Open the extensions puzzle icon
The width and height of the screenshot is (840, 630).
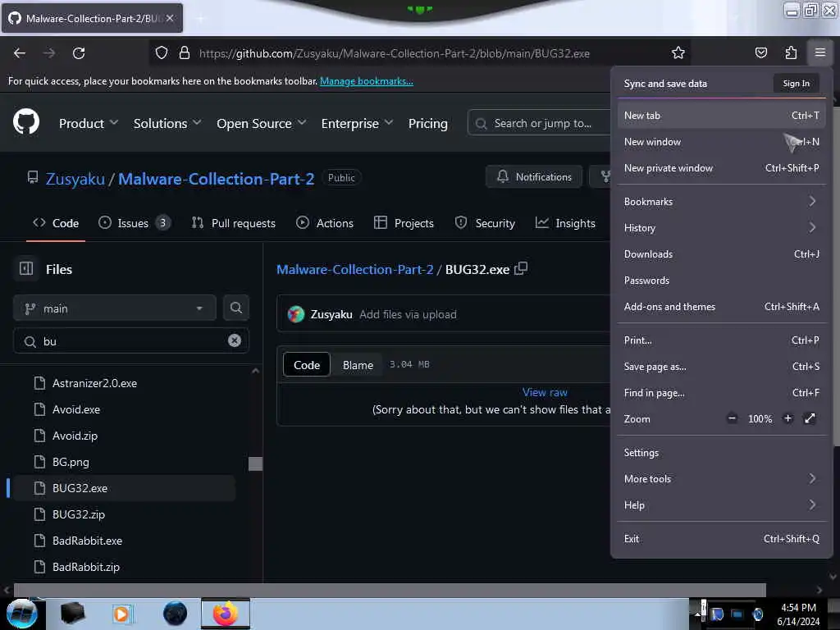pyautogui.click(x=791, y=52)
